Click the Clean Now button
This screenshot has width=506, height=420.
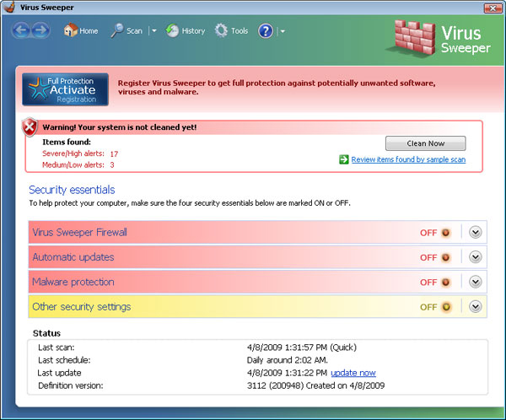[x=426, y=143]
